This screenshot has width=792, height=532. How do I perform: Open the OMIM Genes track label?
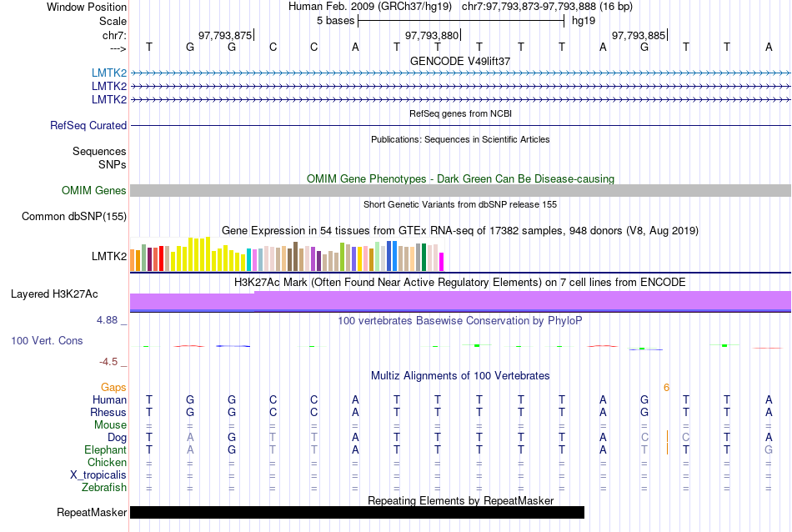pyautogui.click(x=94, y=190)
